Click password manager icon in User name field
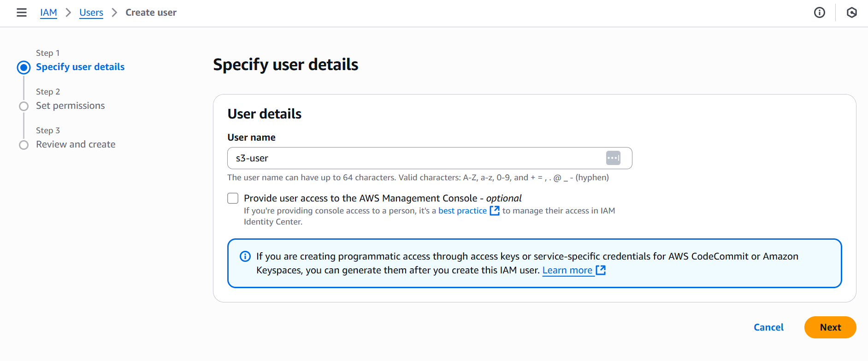This screenshot has width=868, height=361. [x=613, y=158]
